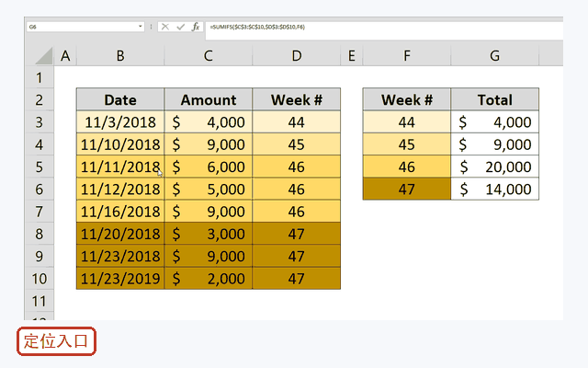Screen dimensions: 588x368
Task: Click the formula bar cancel X icon
Action: (165, 27)
